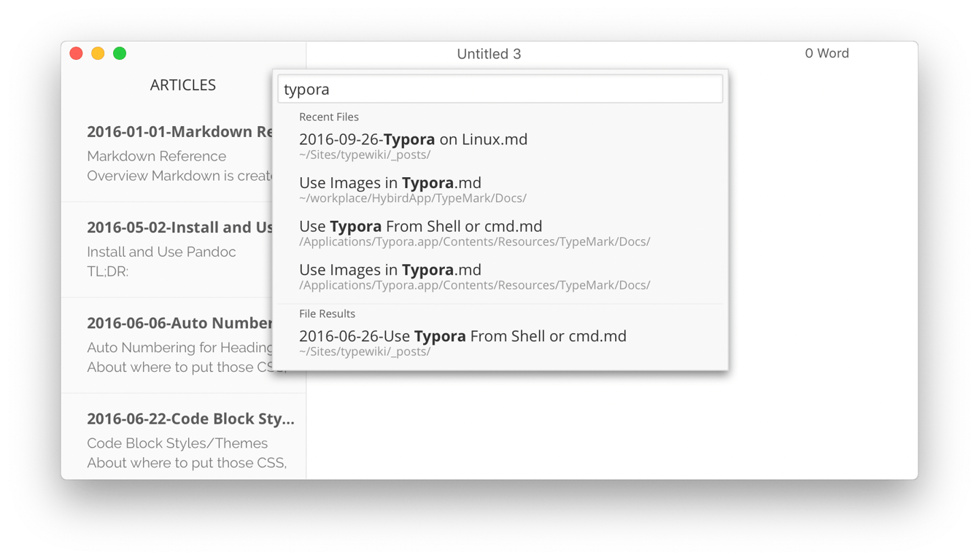Minimize the window with the yellow button
This screenshot has height=560, width=979.
tap(98, 53)
